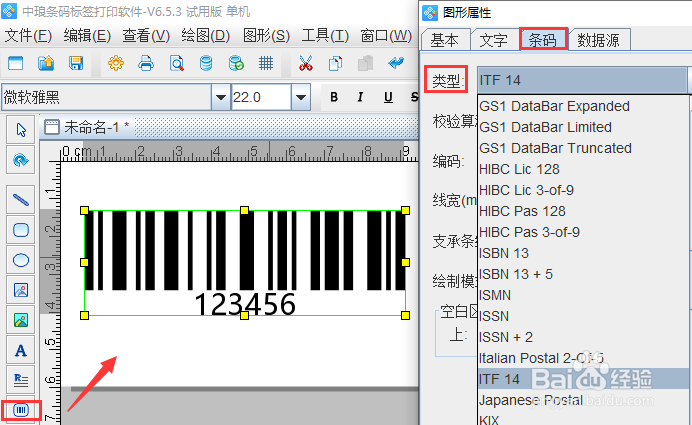Choose Japanese Postal barcode type
This screenshot has height=425, width=692.
pos(583,400)
